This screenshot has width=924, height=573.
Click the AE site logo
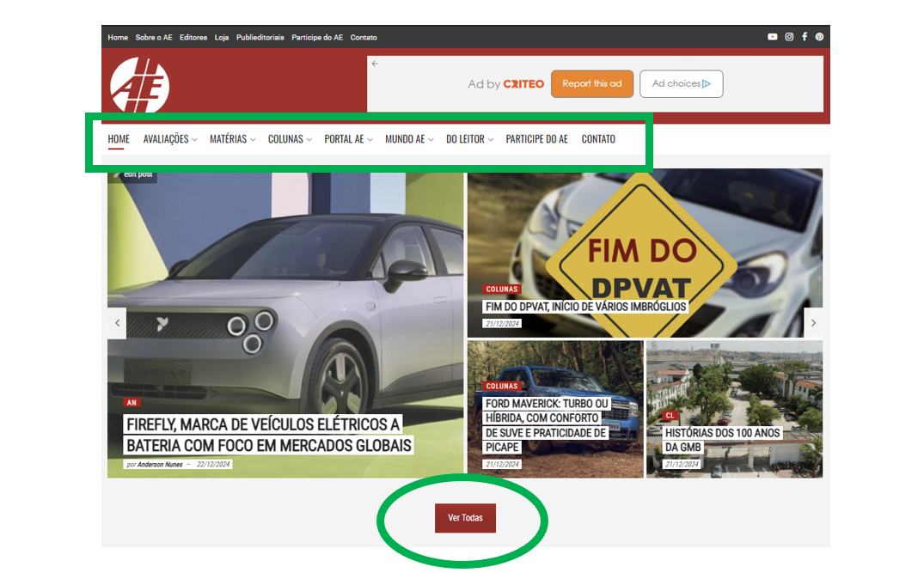click(139, 85)
